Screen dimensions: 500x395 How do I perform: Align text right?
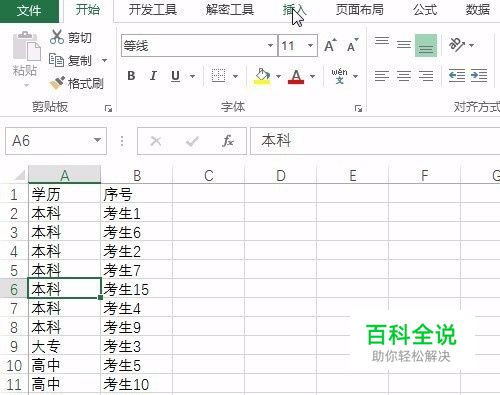pos(426,76)
